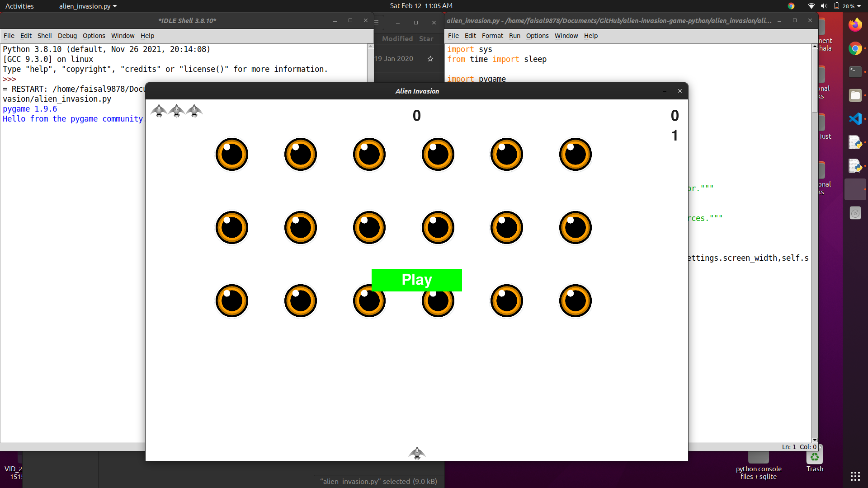Click the high score 0 at top center

pos(416,116)
